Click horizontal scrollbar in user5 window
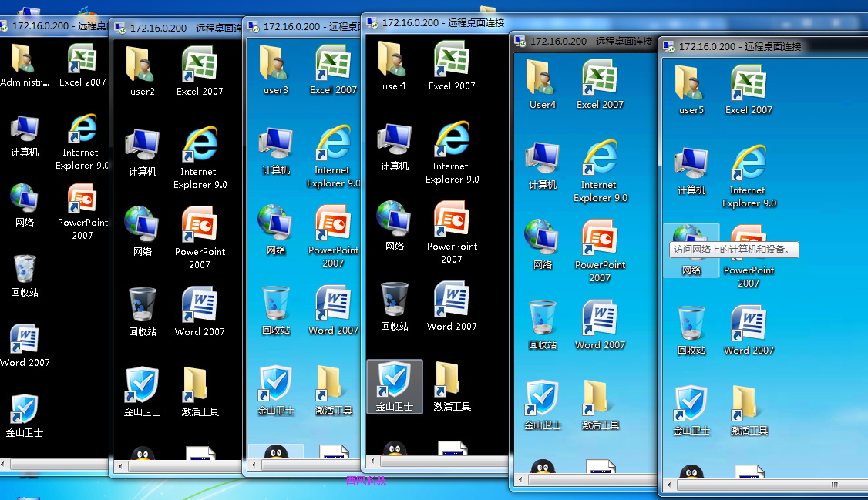 click(772, 485)
